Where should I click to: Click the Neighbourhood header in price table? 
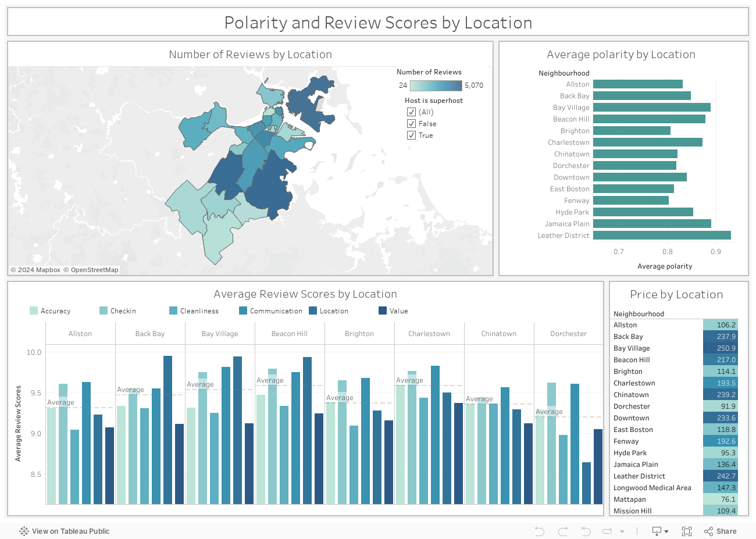coord(639,314)
